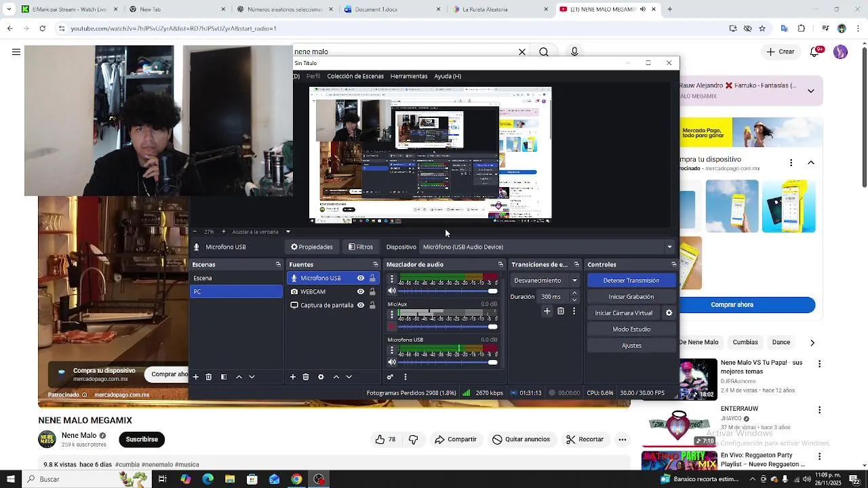The image size is (868, 488).
Task: Toggle lock on Microfono USB source
Action: pyautogui.click(x=372, y=278)
